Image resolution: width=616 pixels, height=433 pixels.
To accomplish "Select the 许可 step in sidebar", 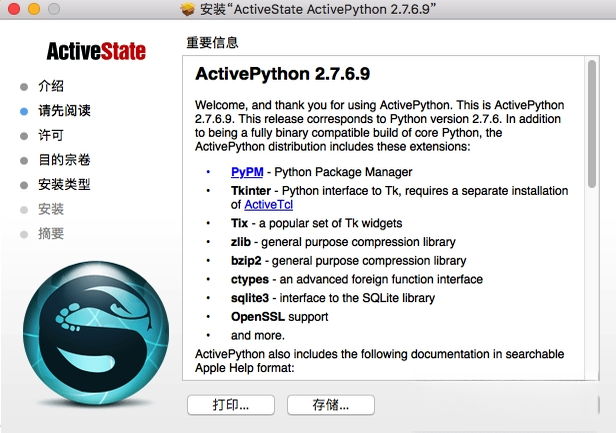I will (x=51, y=135).
